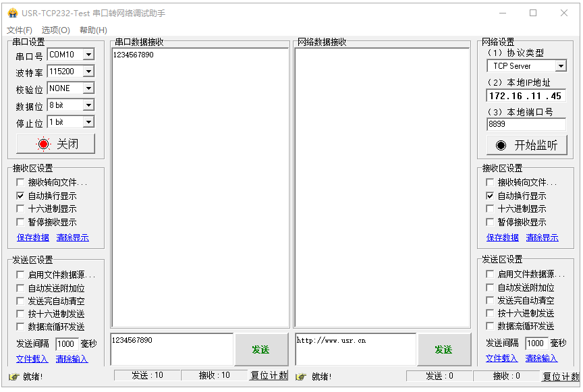Click the app logo icon in title bar
The width and height of the screenshot is (583, 392).
pyautogui.click(x=13, y=13)
